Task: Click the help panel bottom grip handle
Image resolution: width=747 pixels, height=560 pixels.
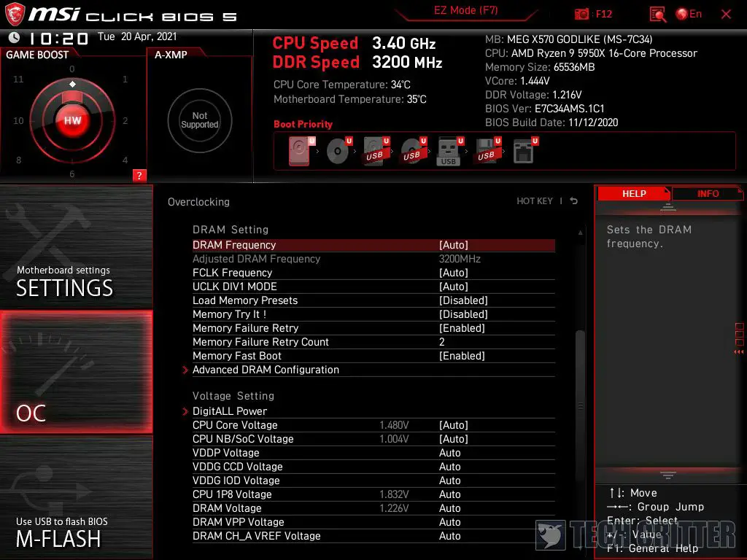Action: click(x=668, y=475)
